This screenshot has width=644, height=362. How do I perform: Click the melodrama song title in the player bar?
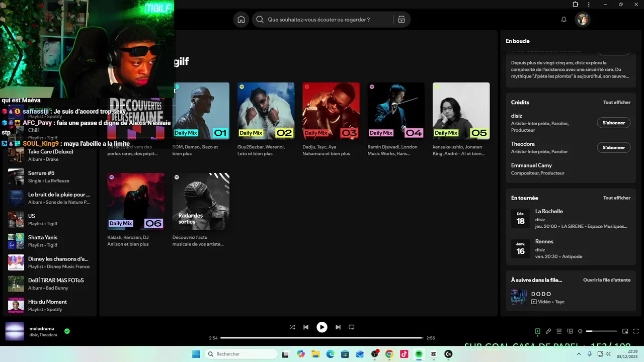(42, 328)
